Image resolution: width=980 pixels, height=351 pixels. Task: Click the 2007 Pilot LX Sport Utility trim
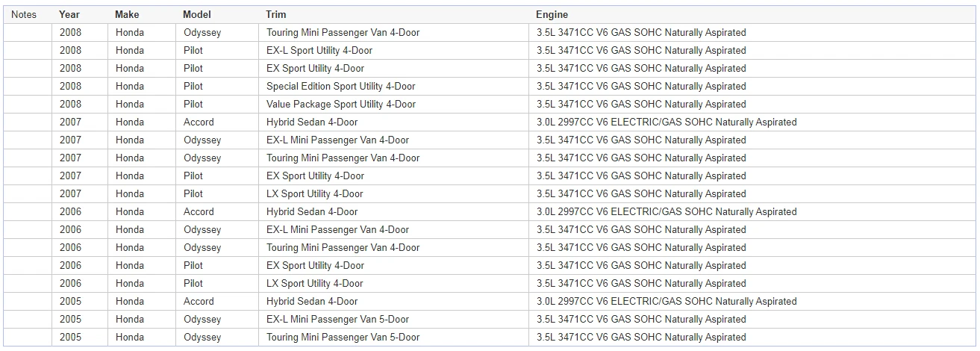pos(314,194)
